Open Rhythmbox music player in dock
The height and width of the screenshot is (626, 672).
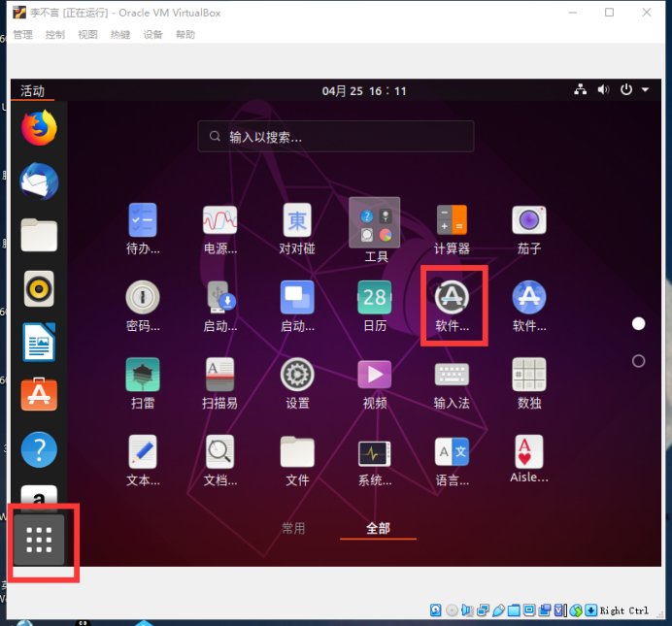(x=39, y=288)
